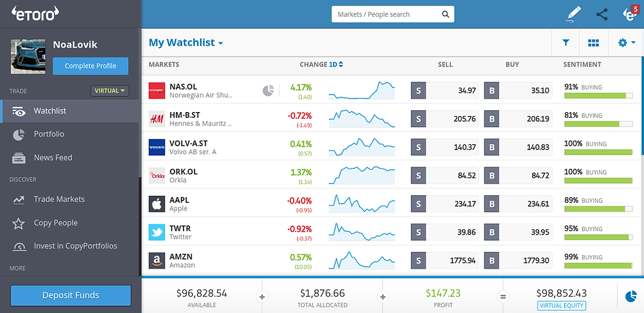This screenshot has height=313, width=644.
Task: Open the TWTR Twitter market name
Action: point(180,232)
